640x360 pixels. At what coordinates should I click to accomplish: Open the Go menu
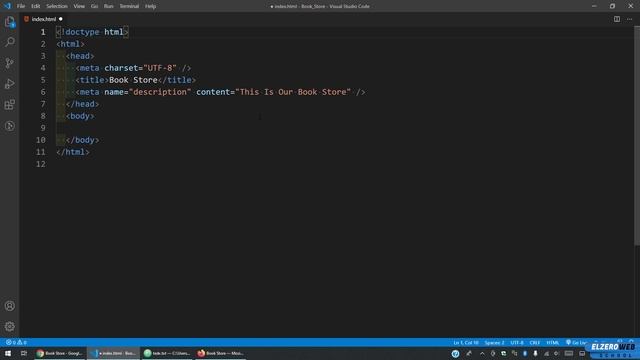click(94, 6)
